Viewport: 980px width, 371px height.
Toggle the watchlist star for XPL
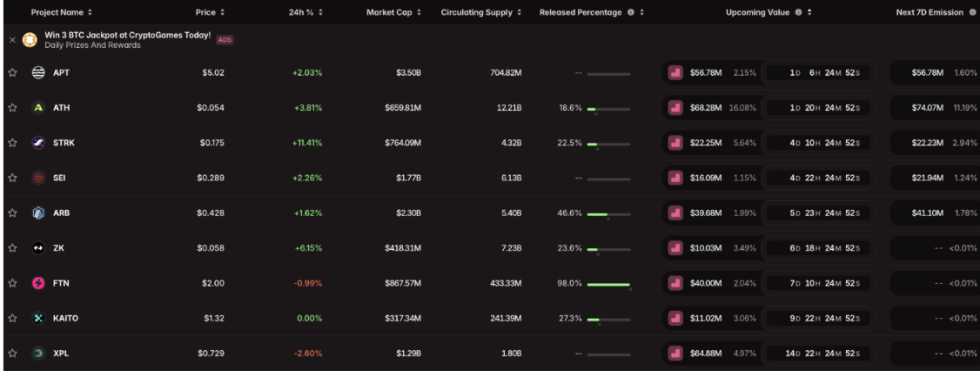click(x=12, y=354)
